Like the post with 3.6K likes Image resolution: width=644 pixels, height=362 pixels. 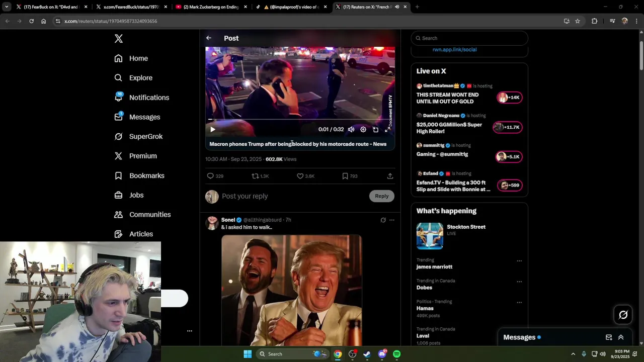tap(305, 176)
